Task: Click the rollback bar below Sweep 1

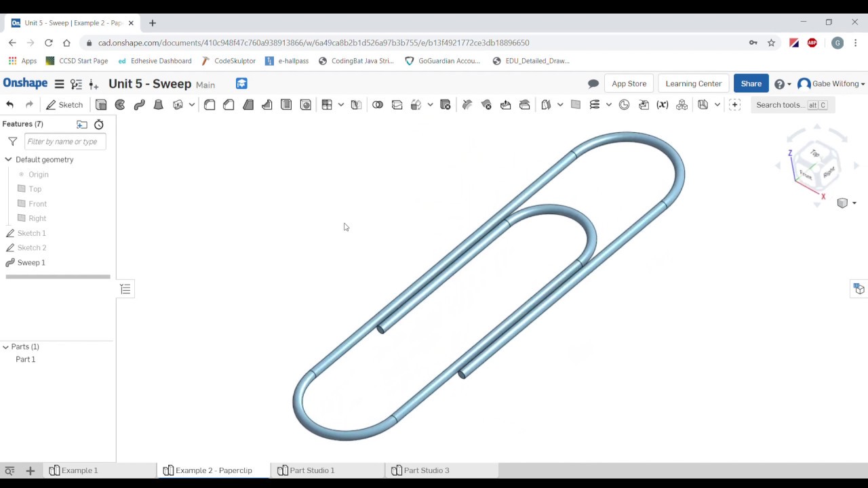Action: (58, 277)
